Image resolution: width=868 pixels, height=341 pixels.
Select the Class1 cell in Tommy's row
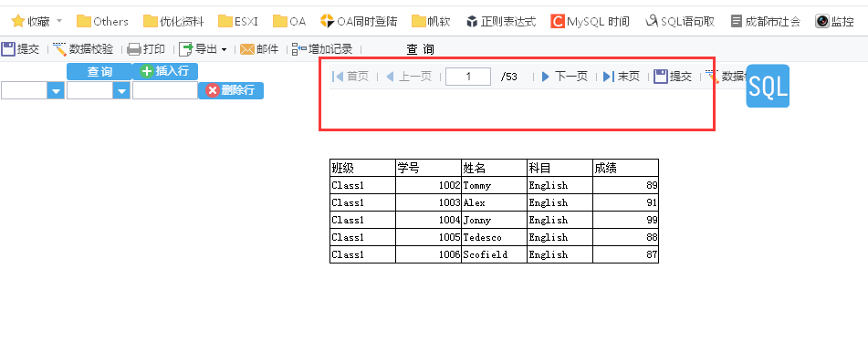point(362,185)
